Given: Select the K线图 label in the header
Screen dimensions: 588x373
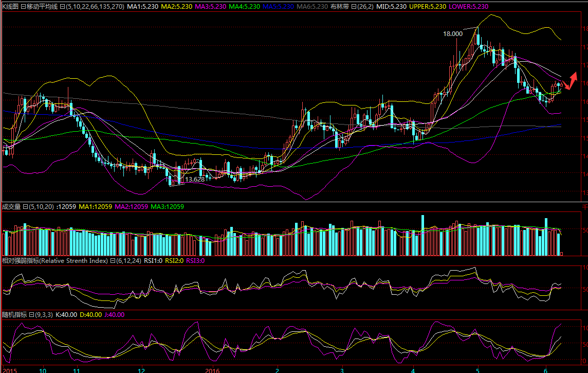Looking at the screenshot, I should point(9,7).
